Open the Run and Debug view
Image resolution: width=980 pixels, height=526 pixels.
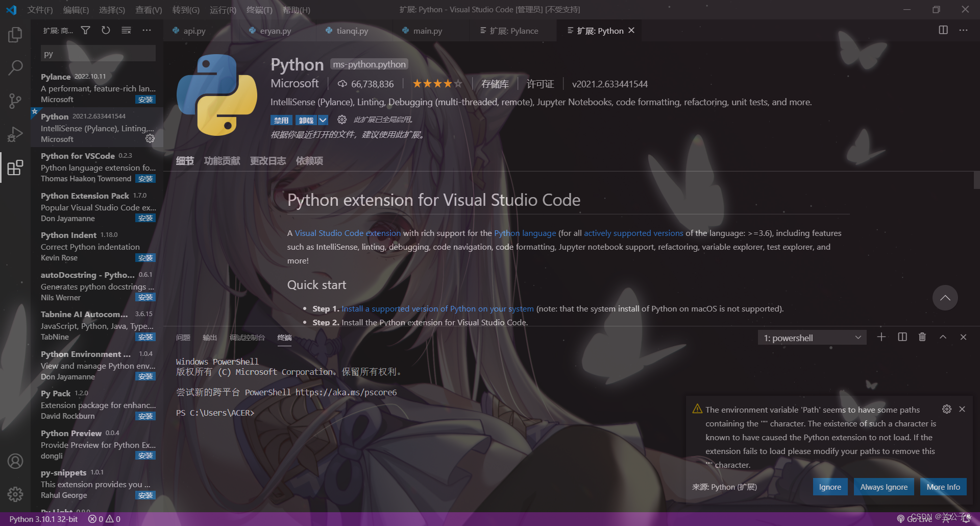(15, 134)
